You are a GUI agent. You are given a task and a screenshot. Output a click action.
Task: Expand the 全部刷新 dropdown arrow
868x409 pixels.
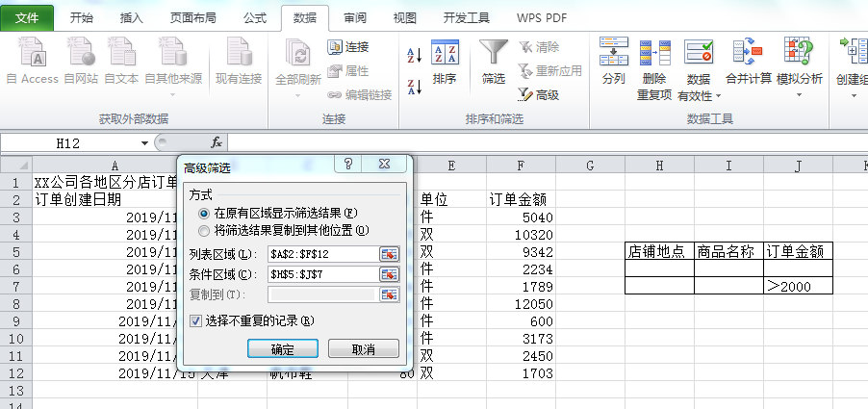coord(298,95)
